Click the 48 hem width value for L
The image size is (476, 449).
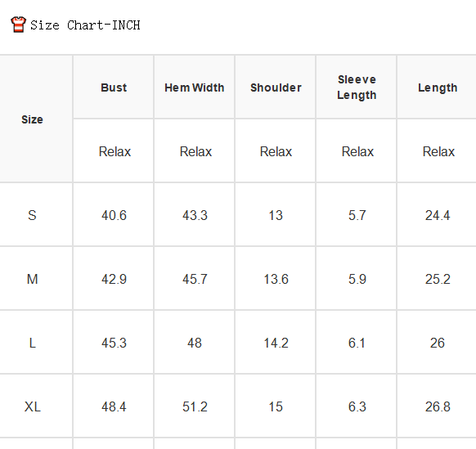pyautogui.click(x=195, y=343)
